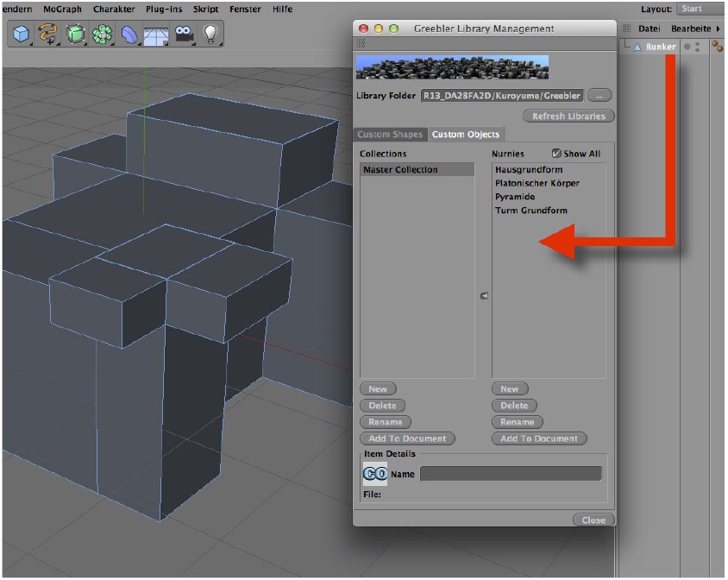Select the Cube primitive tool
Image resolution: width=728 pixels, height=580 pixels.
[21, 35]
